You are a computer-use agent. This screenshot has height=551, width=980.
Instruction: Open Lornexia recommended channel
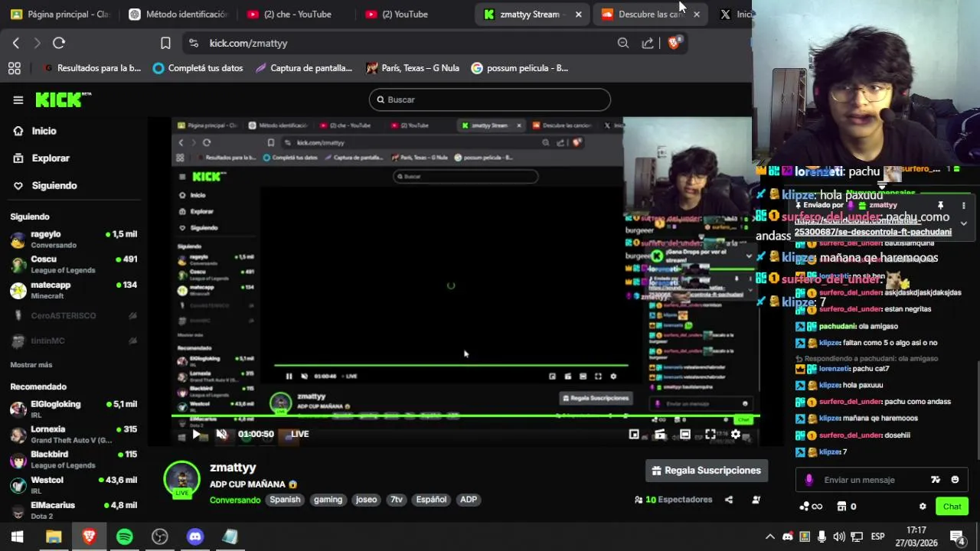[x=73, y=435]
